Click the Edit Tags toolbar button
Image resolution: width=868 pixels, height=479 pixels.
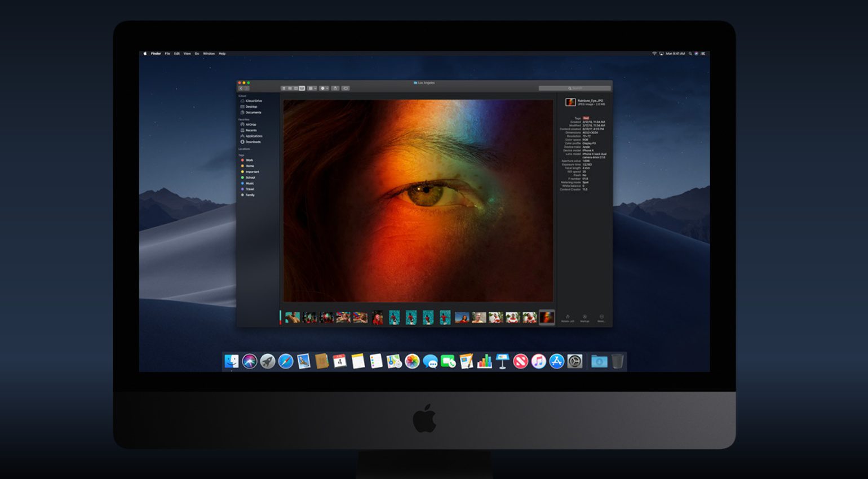[x=346, y=88]
